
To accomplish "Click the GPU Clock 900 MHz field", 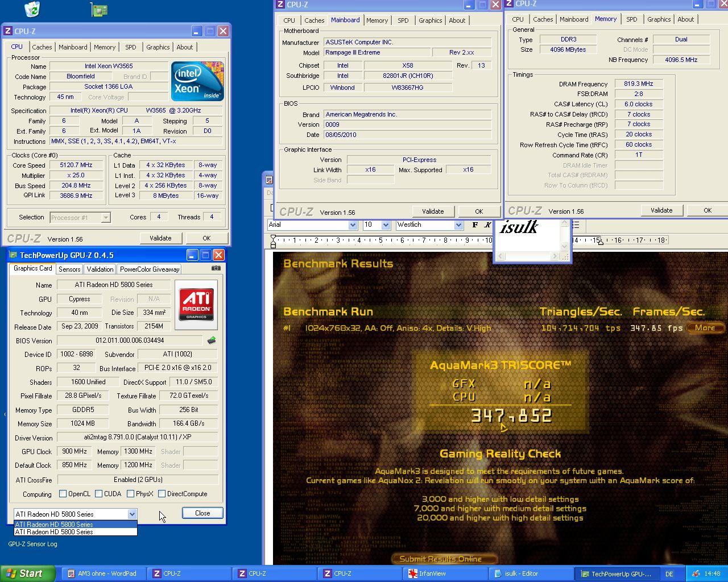I will (75, 451).
